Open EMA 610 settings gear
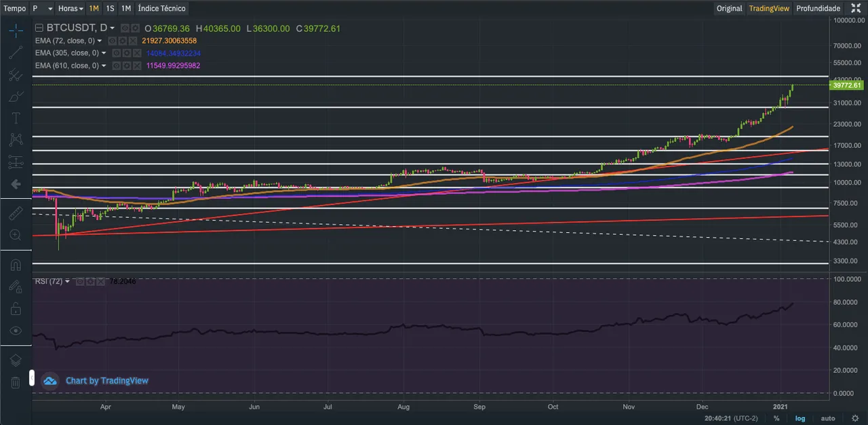Image resolution: width=868 pixels, height=425 pixels. [x=127, y=65]
